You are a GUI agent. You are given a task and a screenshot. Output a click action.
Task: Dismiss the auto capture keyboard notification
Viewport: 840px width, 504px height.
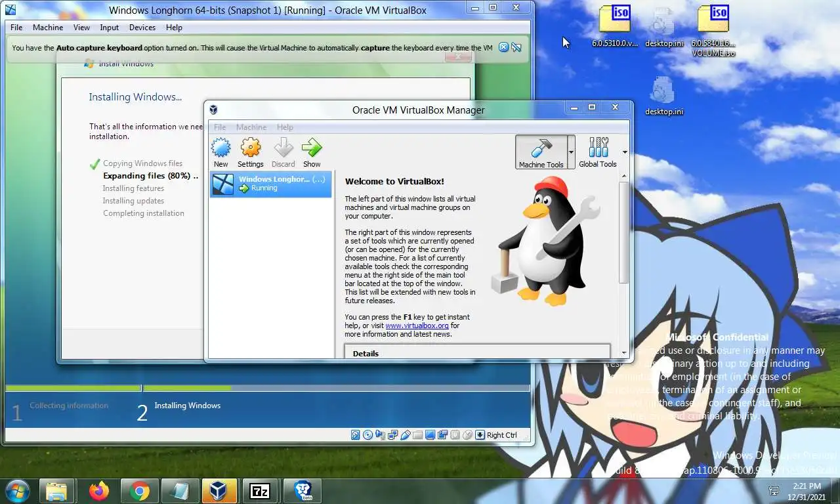click(x=503, y=47)
